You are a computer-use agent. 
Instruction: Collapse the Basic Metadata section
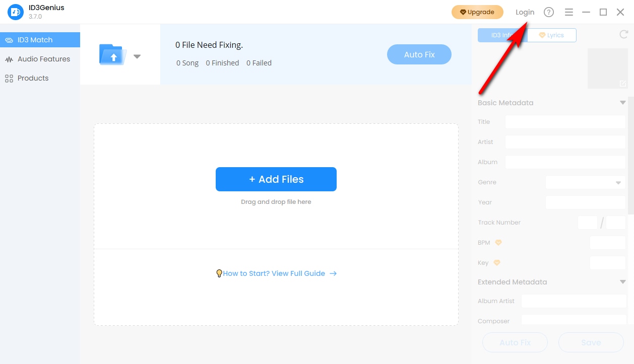(x=623, y=103)
